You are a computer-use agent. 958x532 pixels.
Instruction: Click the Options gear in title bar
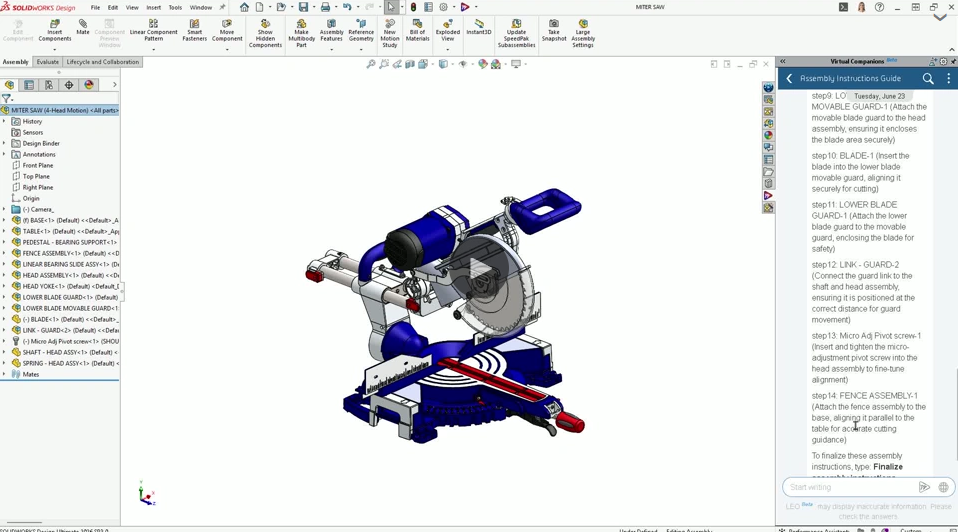click(444, 7)
